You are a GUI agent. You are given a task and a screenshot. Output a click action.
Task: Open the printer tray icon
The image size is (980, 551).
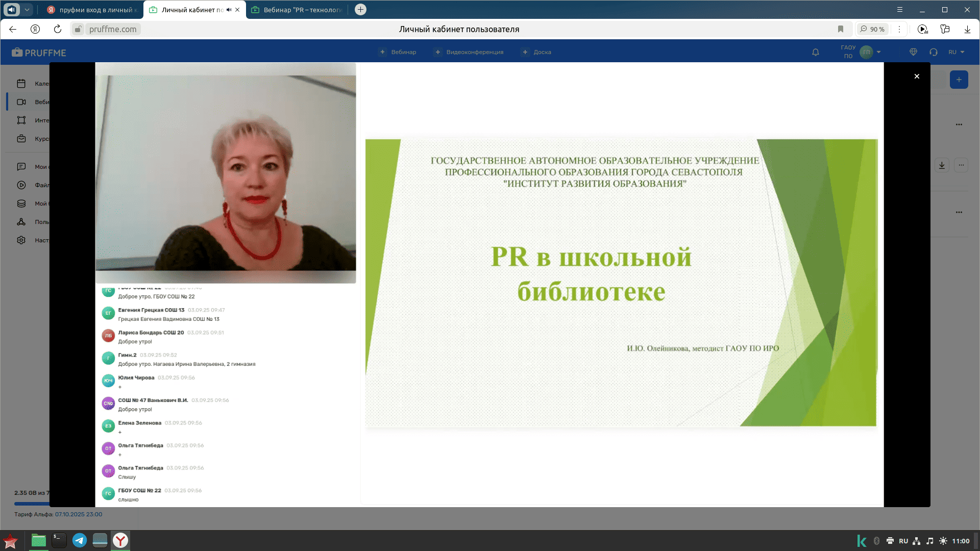tap(890, 541)
